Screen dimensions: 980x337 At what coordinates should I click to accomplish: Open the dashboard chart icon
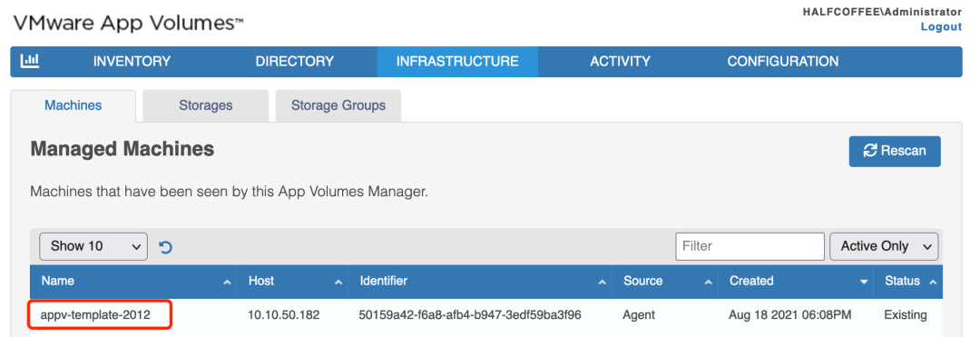coord(30,61)
